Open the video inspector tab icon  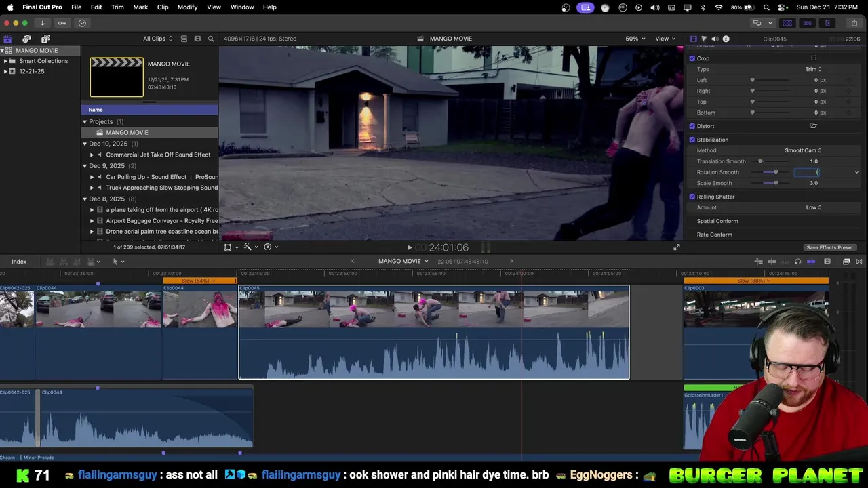click(x=693, y=39)
